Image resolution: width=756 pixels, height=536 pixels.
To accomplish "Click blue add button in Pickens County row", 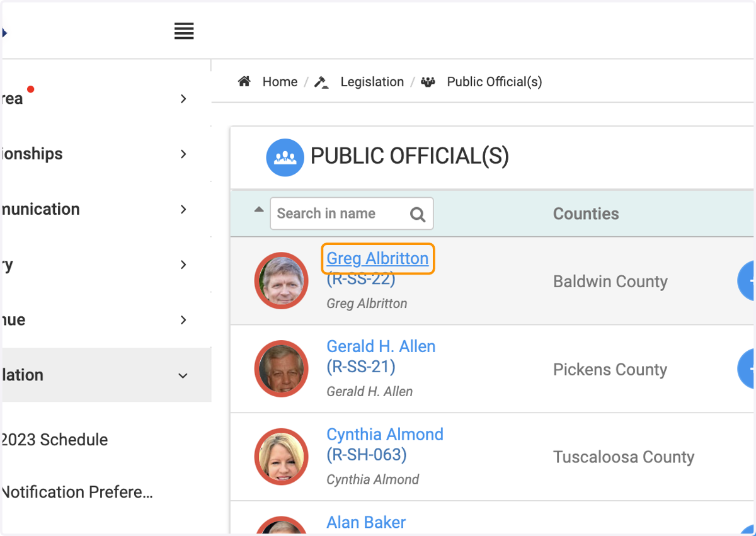I will point(747,369).
